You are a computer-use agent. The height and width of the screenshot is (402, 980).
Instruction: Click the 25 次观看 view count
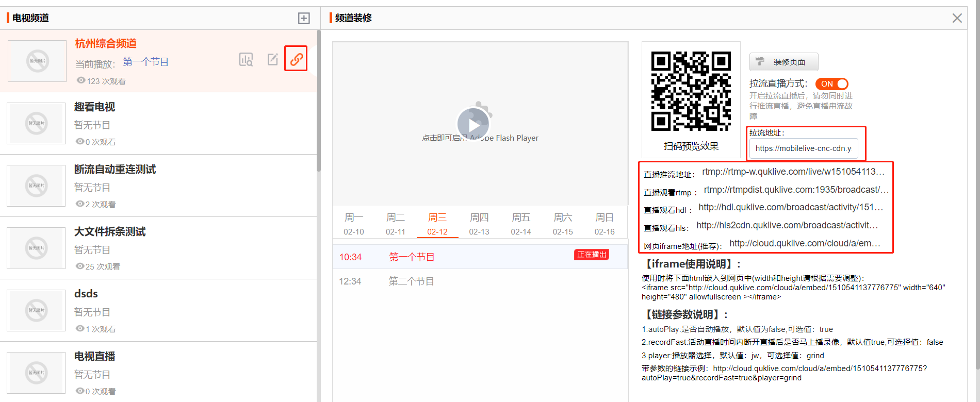click(98, 266)
